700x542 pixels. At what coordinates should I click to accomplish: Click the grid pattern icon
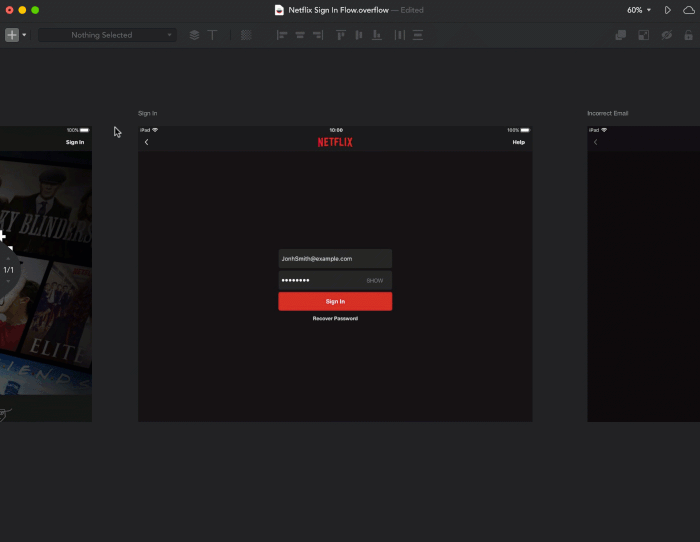pos(246,35)
